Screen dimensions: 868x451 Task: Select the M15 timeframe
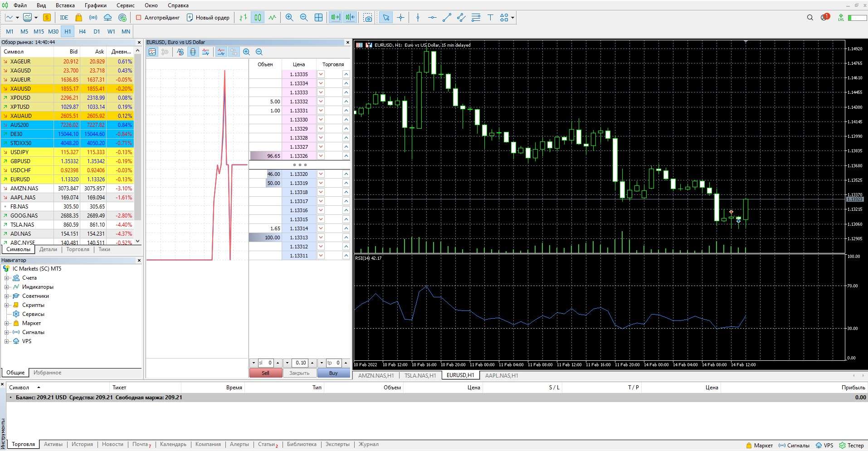point(39,31)
